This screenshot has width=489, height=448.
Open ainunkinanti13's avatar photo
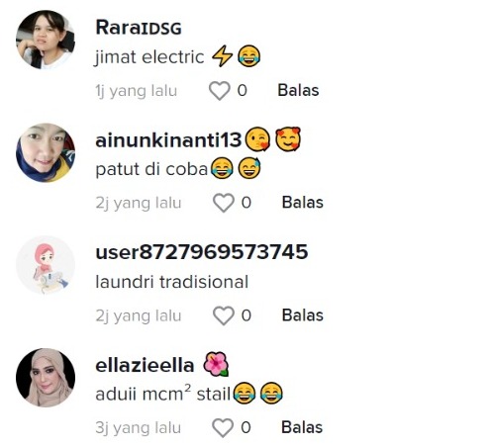tap(46, 152)
